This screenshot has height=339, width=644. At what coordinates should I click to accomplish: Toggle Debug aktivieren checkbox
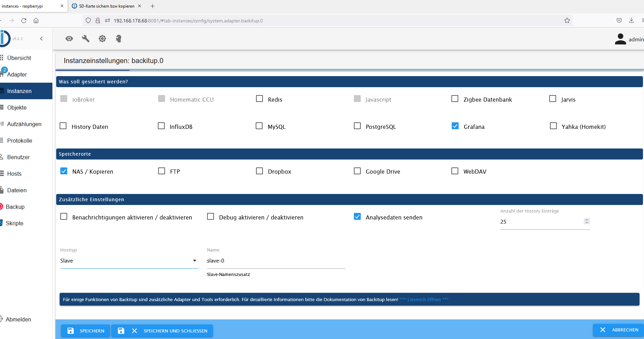click(211, 217)
